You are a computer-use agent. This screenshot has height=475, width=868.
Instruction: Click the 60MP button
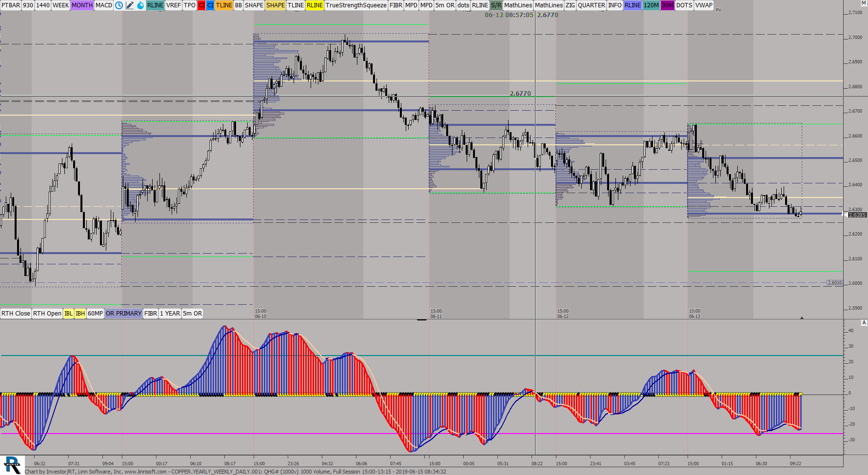coord(95,314)
